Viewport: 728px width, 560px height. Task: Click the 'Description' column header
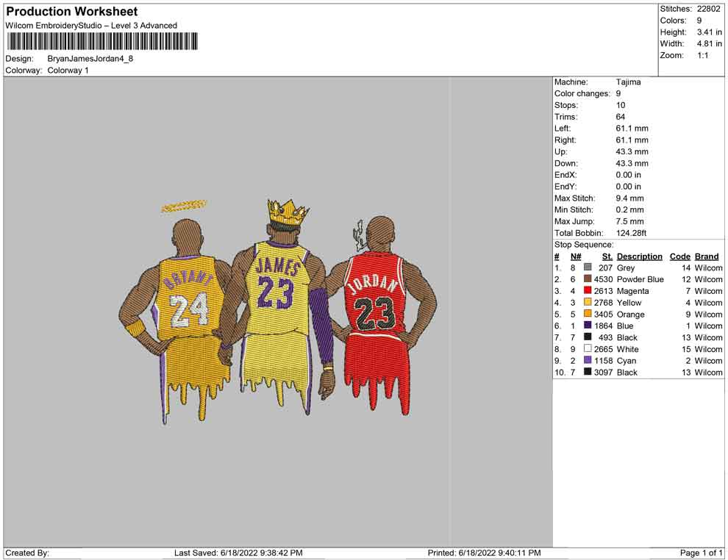coord(639,256)
